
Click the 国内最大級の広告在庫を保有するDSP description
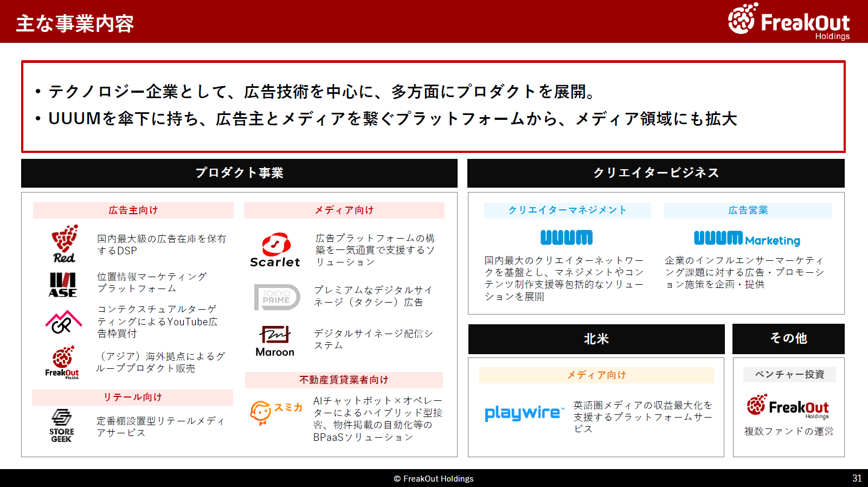162,245
